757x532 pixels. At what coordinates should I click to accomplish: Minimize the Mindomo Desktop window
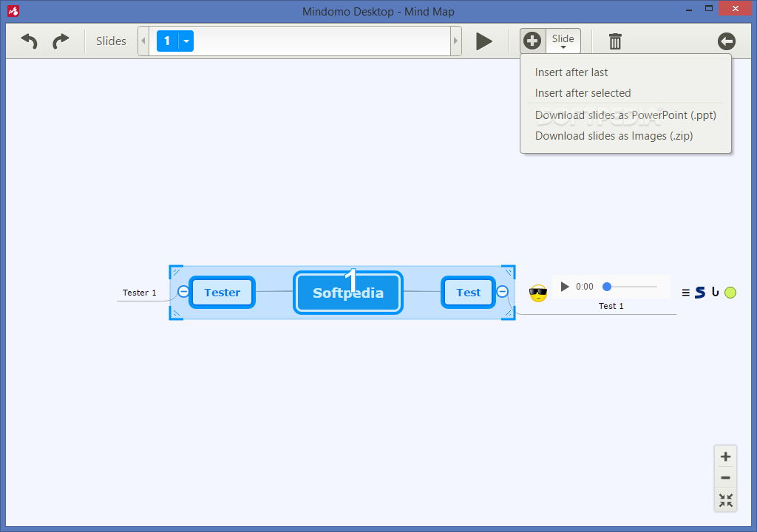[689, 9]
